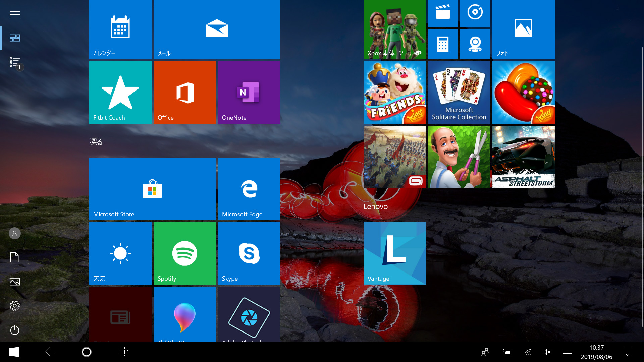Open the Office tile
This screenshot has height=362, width=644.
184,93
